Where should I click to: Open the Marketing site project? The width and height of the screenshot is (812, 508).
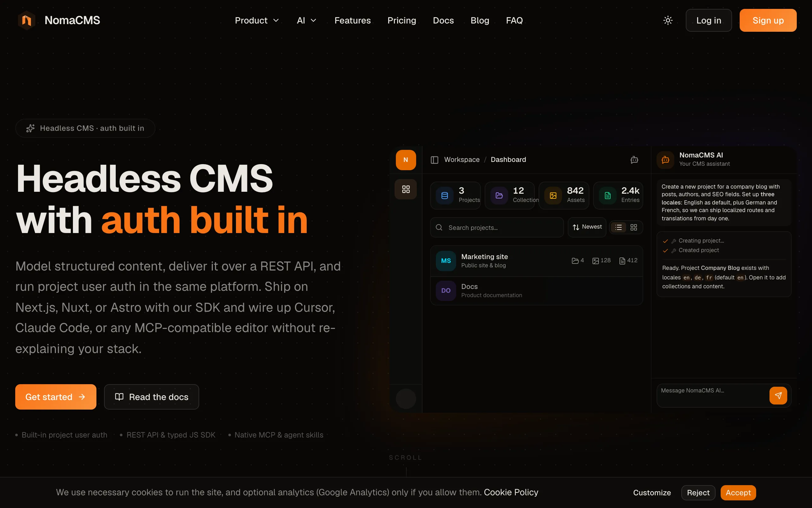537,261
